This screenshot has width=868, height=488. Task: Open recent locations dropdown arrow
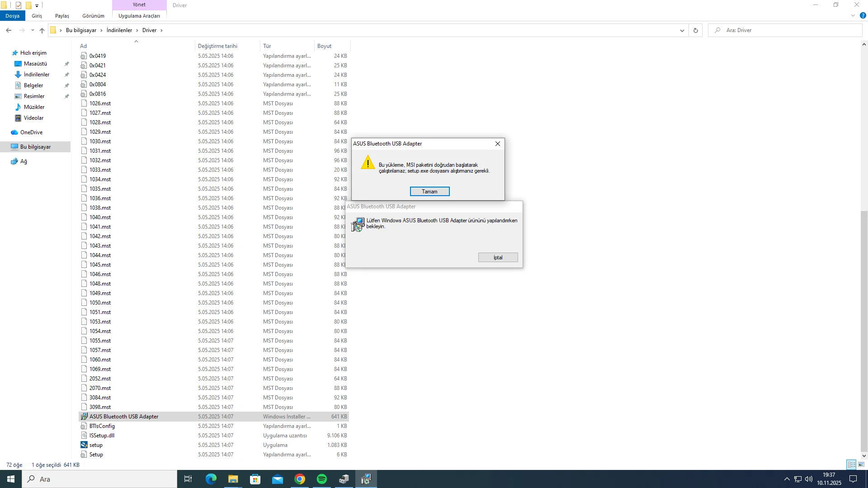click(33, 30)
